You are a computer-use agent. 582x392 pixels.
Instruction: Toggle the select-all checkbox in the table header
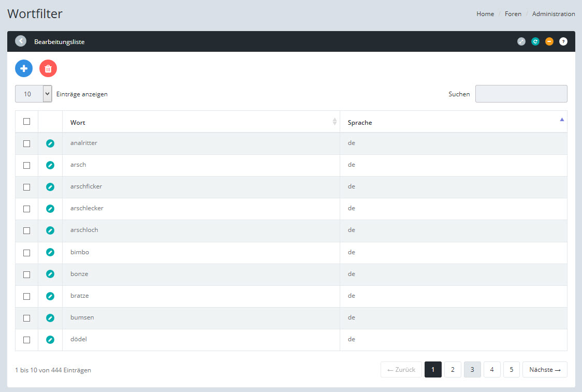pyautogui.click(x=27, y=122)
